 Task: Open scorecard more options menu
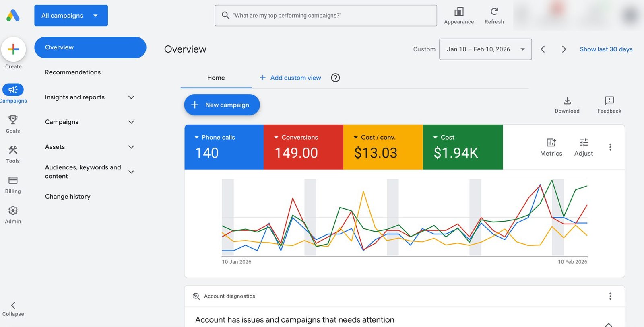pos(610,147)
